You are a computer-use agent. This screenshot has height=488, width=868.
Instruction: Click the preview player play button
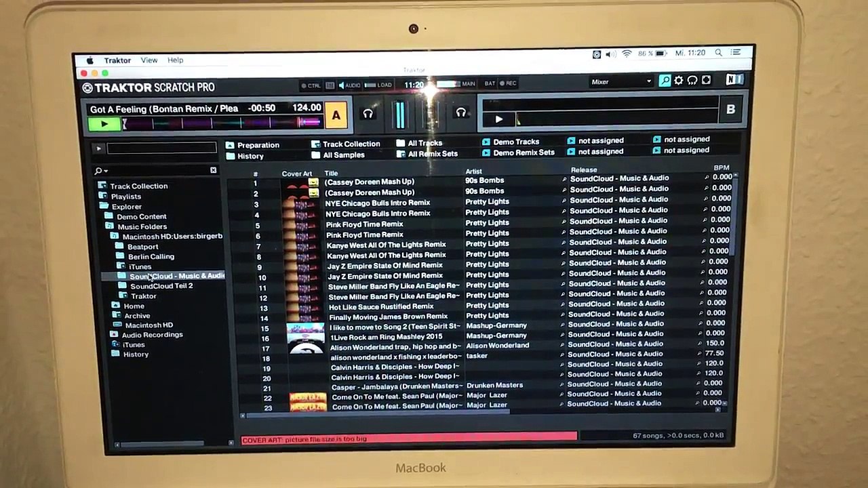pyautogui.click(x=98, y=148)
